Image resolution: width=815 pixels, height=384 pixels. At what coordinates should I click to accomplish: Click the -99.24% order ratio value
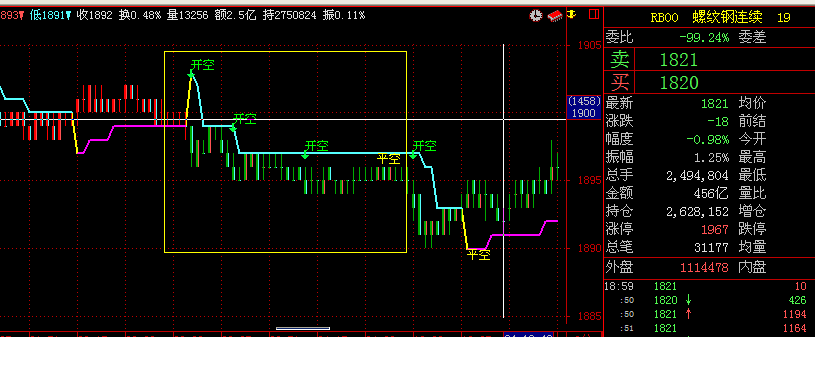pyautogui.click(x=704, y=37)
